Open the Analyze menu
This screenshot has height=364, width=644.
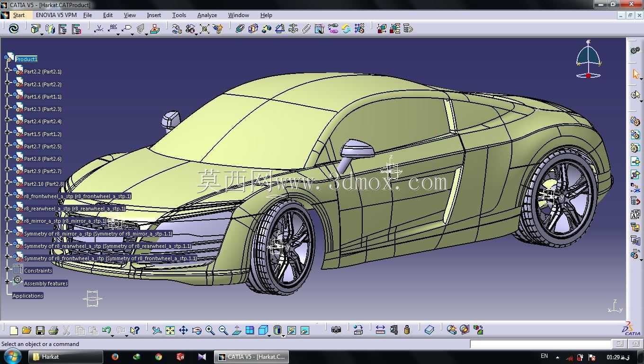click(207, 15)
